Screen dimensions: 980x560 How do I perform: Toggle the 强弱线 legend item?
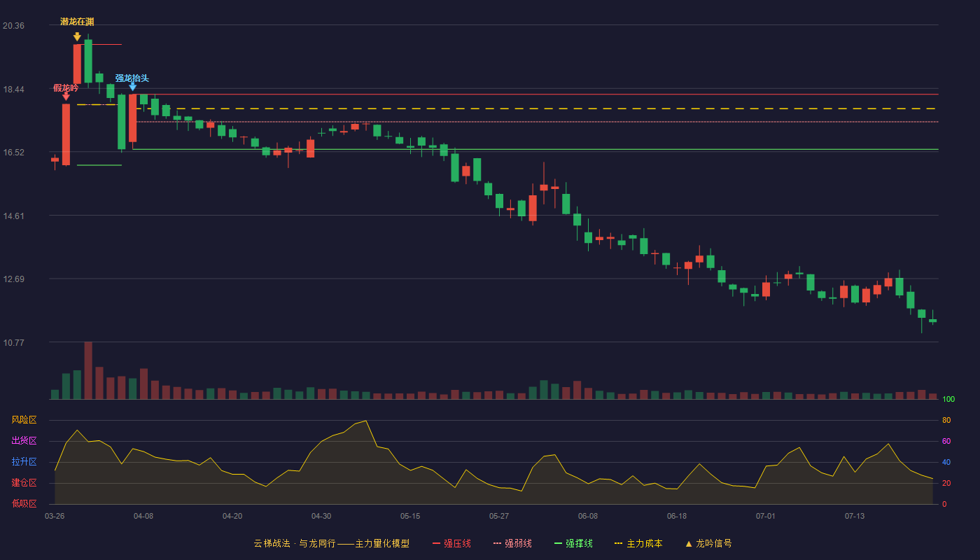click(512, 543)
